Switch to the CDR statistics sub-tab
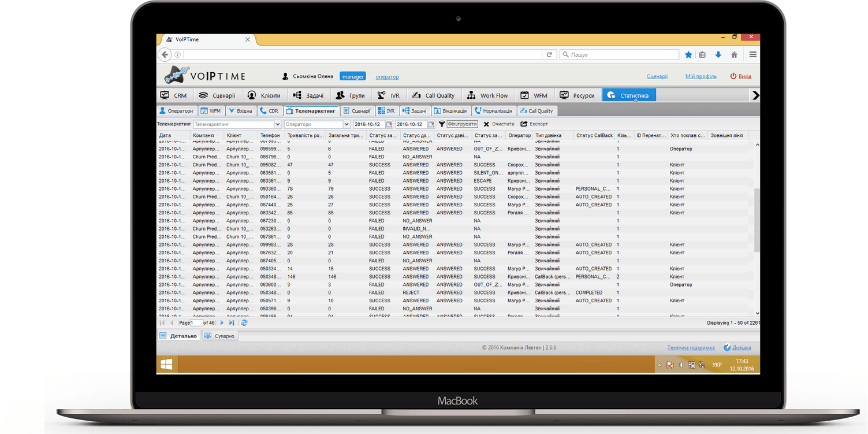Image resolution: width=868 pixels, height=434 pixels. [269, 111]
